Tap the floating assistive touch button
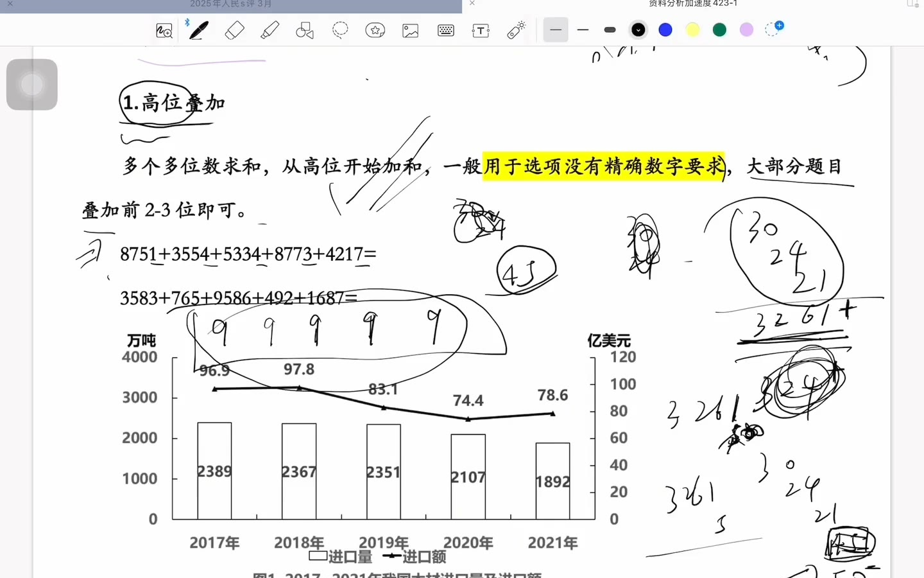 [x=32, y=85]
